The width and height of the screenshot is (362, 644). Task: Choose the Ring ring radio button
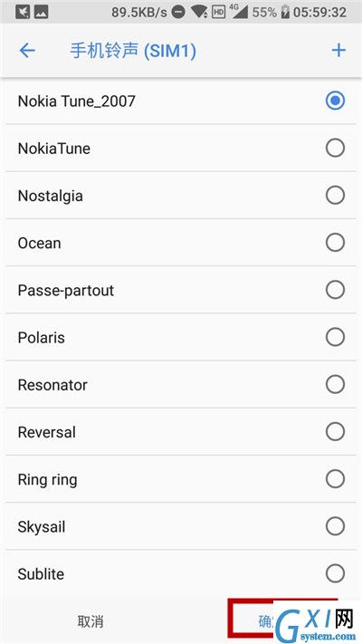pyautogui.click(x=335, y=479)
